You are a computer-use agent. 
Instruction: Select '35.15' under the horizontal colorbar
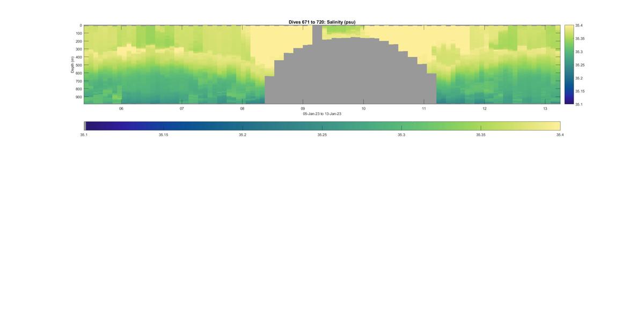pyautogui.click(x=163, y=135)
